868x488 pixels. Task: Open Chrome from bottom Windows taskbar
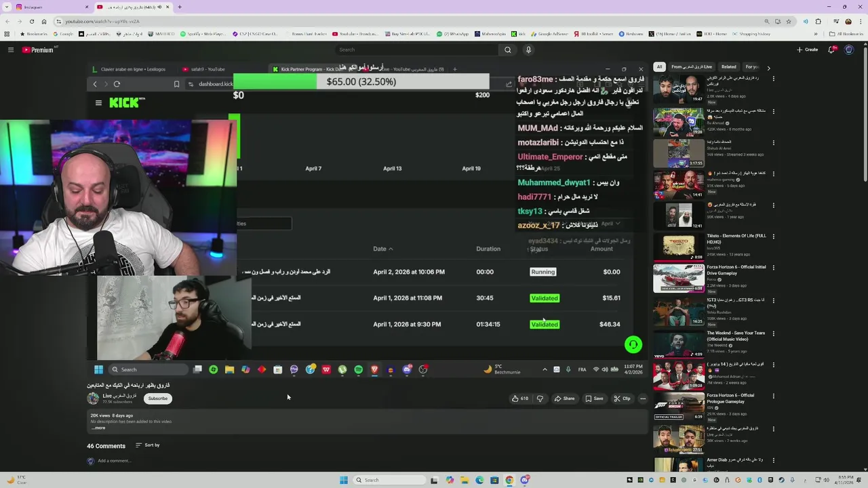[x=509, y=480]
